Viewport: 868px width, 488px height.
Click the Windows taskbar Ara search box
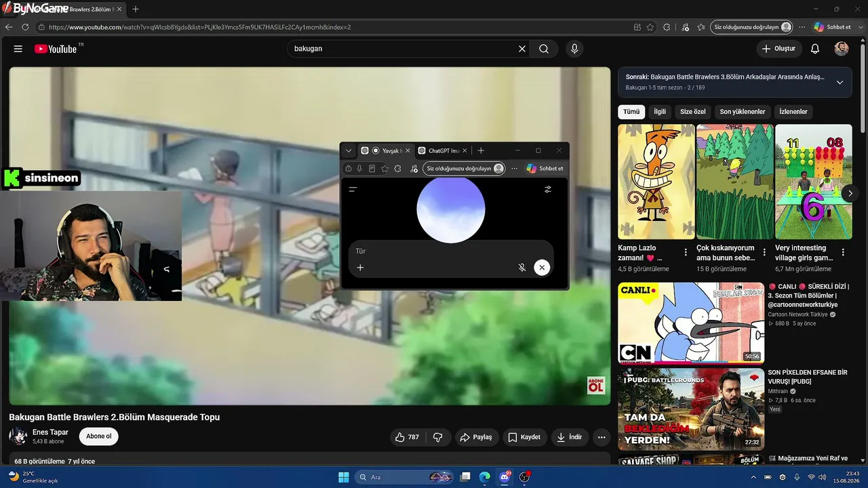pyautogui.click(x=406, y=477)
